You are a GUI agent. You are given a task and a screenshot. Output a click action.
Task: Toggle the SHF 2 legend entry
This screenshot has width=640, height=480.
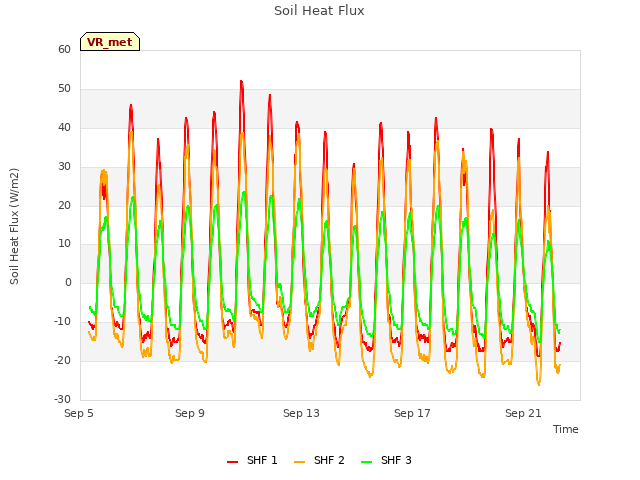point(319,460)
